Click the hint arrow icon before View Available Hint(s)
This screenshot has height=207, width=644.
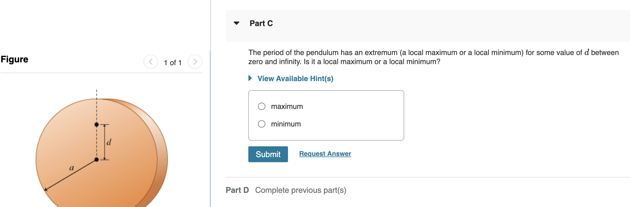(x=250, y=78)
